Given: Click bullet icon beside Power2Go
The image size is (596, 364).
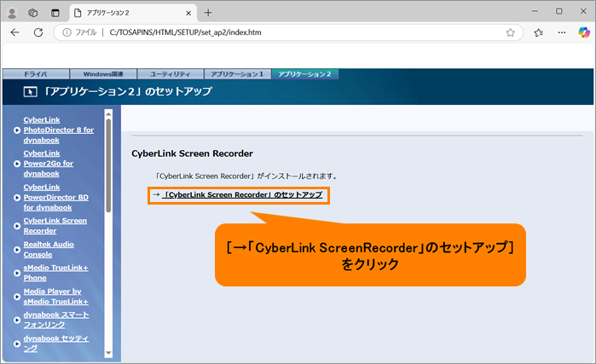Looking at the screenshot, I should point(17,164).
